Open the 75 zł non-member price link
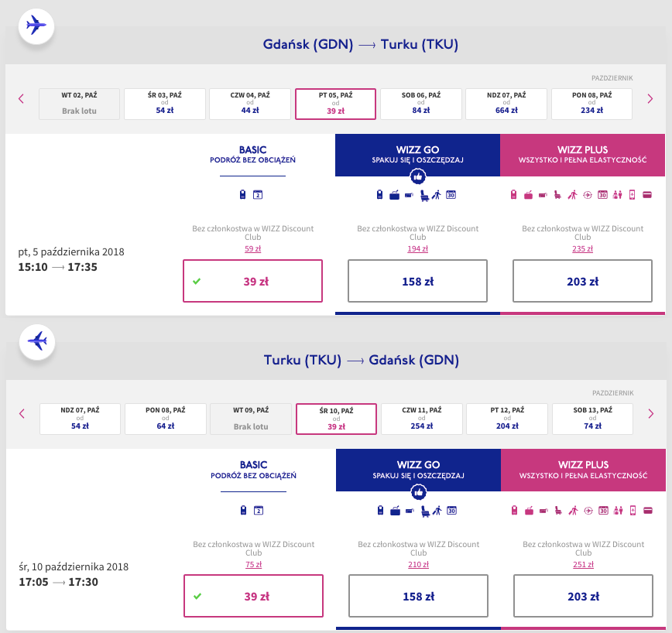The width and height of the screenshot is (672, 633). 254,564
